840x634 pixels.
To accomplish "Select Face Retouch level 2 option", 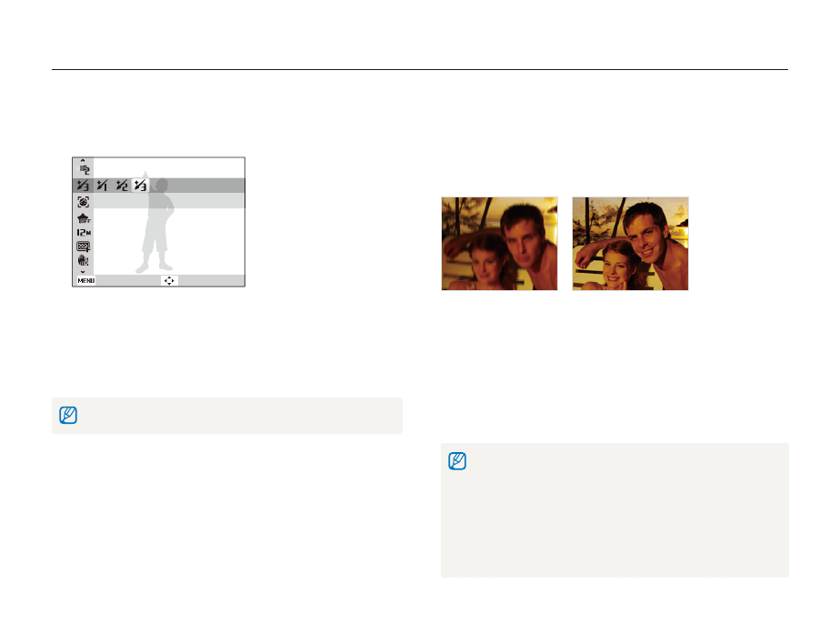I will [122, 186].
